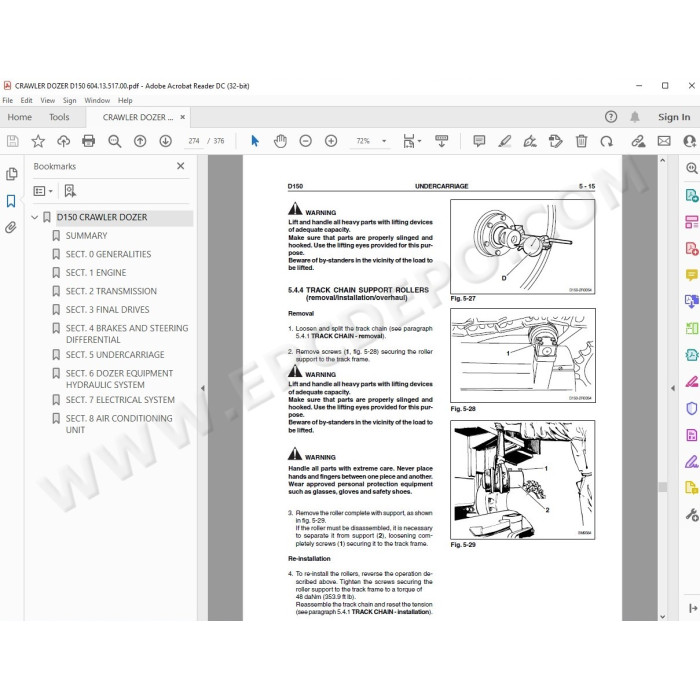Open the Help question mark icon
This screenshot has width=700, height=700.
click(x=611, y=117)
